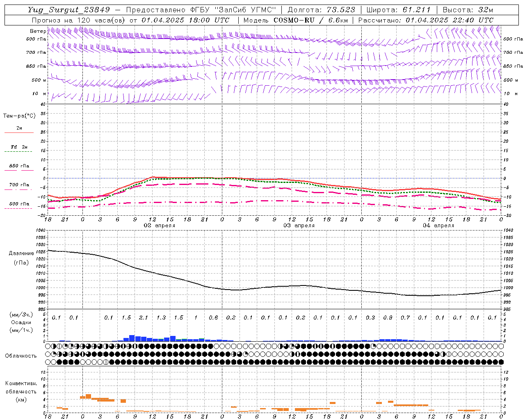Screen dimensions: 525x420
Task: Click the 03 апреля date label
Action: 299,226
